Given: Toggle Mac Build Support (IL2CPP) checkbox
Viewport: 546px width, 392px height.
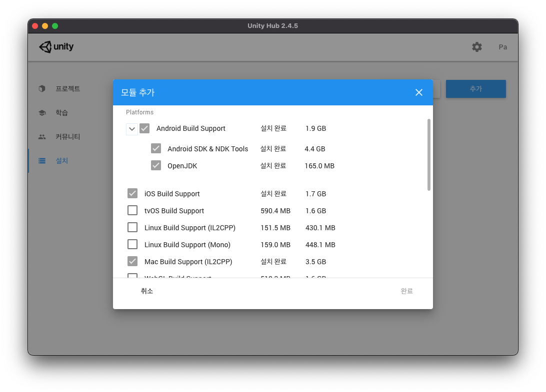Looking at the screenshot, I should point(132,261).
